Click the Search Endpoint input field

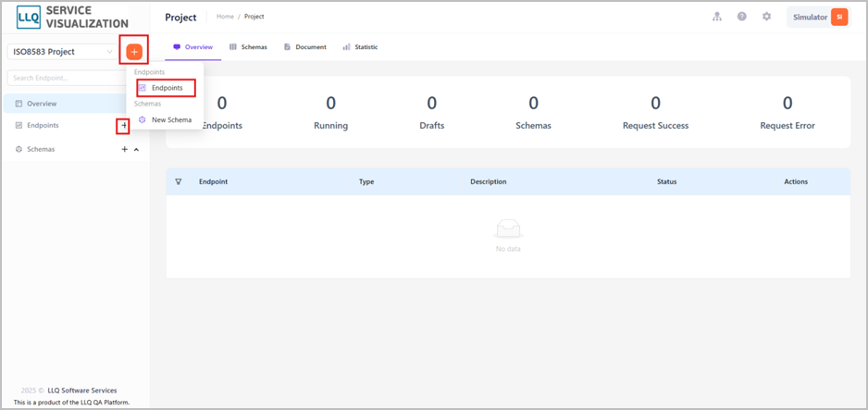[x=67, y=78]
